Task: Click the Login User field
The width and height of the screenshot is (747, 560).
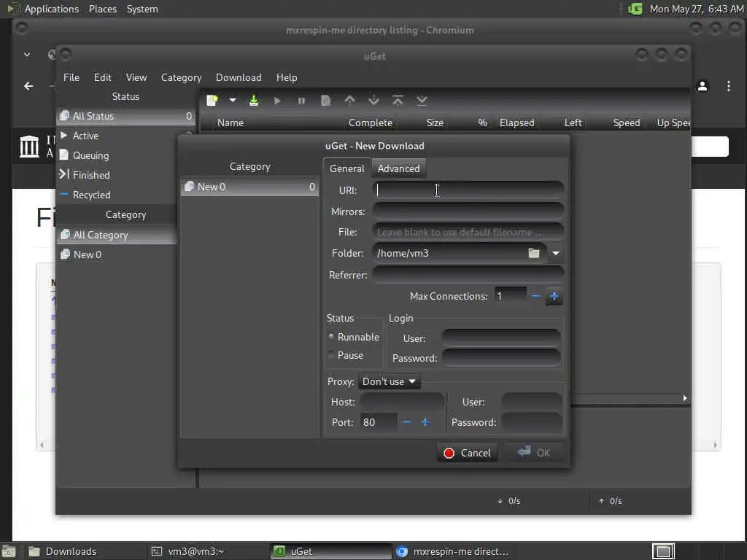Action: tap(501, 338)
